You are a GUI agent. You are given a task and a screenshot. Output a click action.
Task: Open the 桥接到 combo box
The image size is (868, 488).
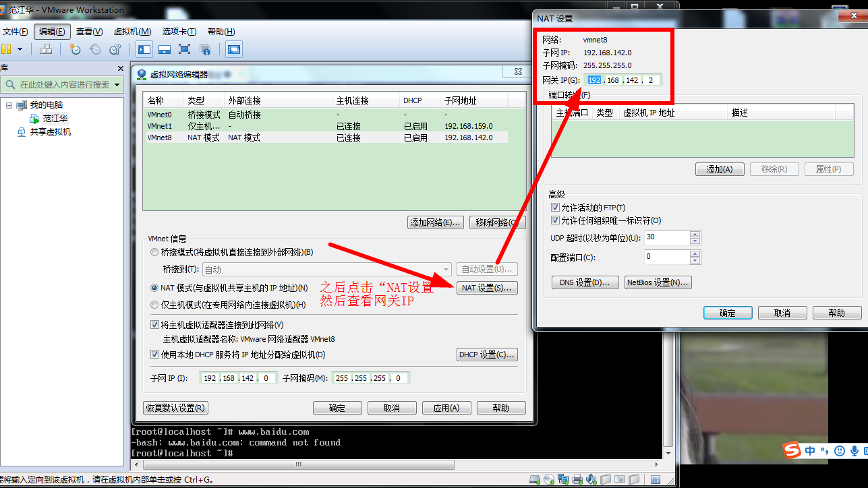(327, 270)
